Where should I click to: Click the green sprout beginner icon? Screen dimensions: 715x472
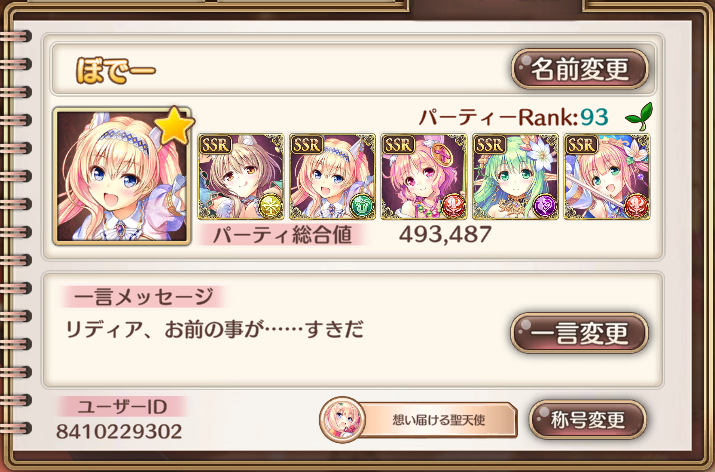640,117
